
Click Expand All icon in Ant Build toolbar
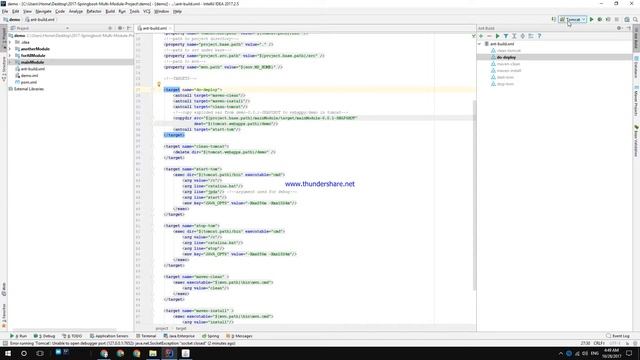point(514,36)
